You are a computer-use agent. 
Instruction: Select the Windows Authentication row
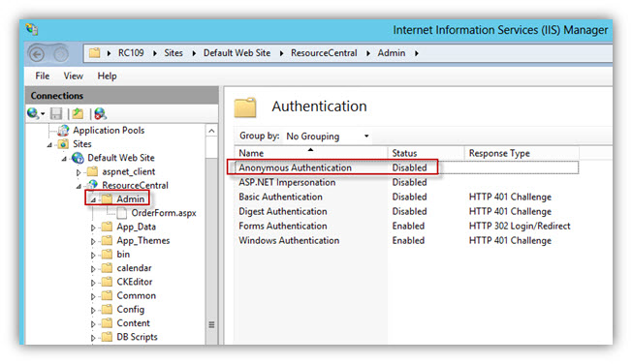point(406,240)
